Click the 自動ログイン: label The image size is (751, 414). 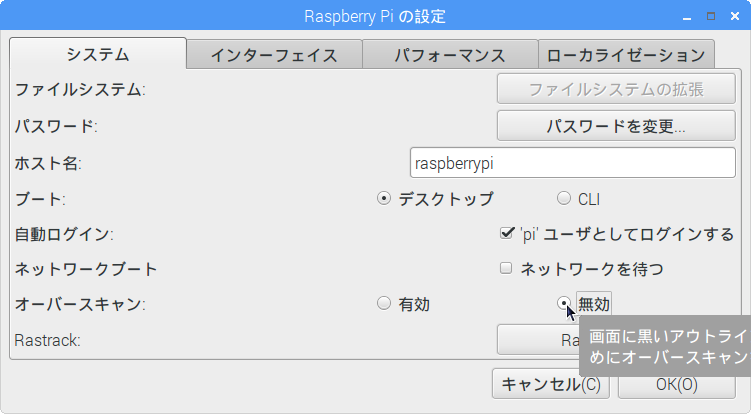(x=64, y=234)
